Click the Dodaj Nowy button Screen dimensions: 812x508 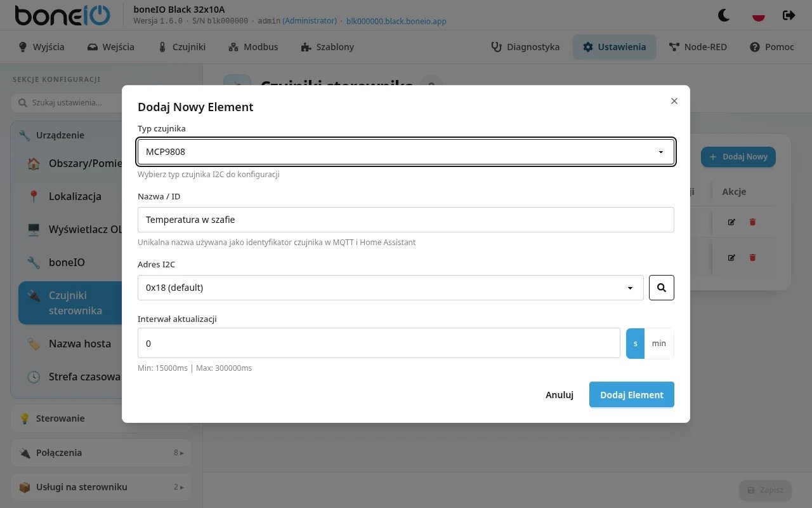tap(738, 157)
